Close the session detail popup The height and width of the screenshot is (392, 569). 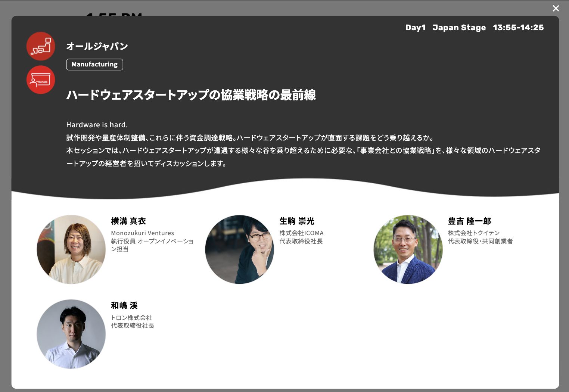coord(556,8)
